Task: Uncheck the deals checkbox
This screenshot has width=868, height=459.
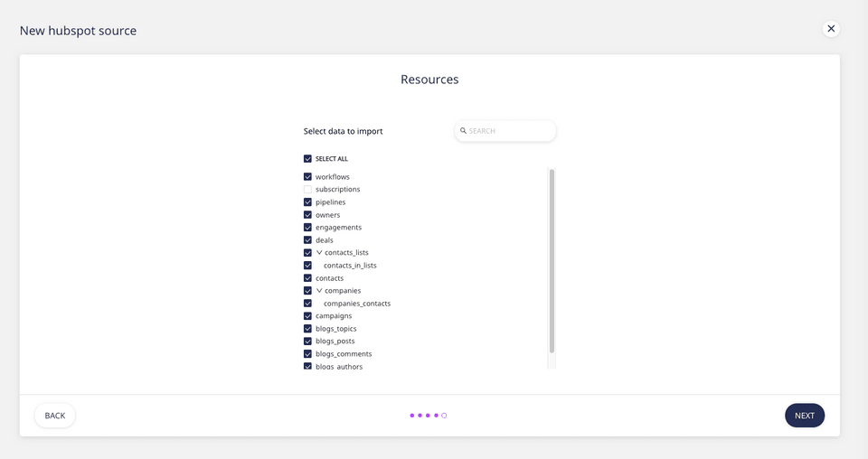Action: pyautogui.click(x=307, y=240)
